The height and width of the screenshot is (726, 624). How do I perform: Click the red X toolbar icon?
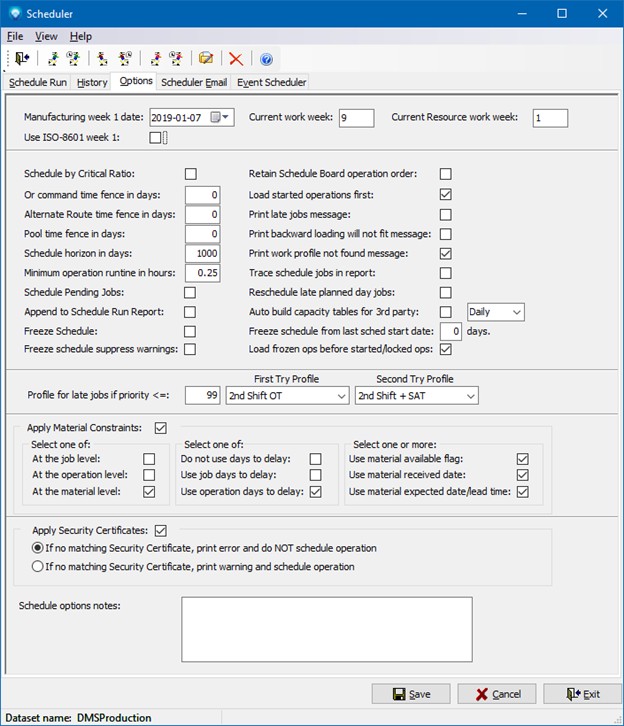click(x=236, y=59)
